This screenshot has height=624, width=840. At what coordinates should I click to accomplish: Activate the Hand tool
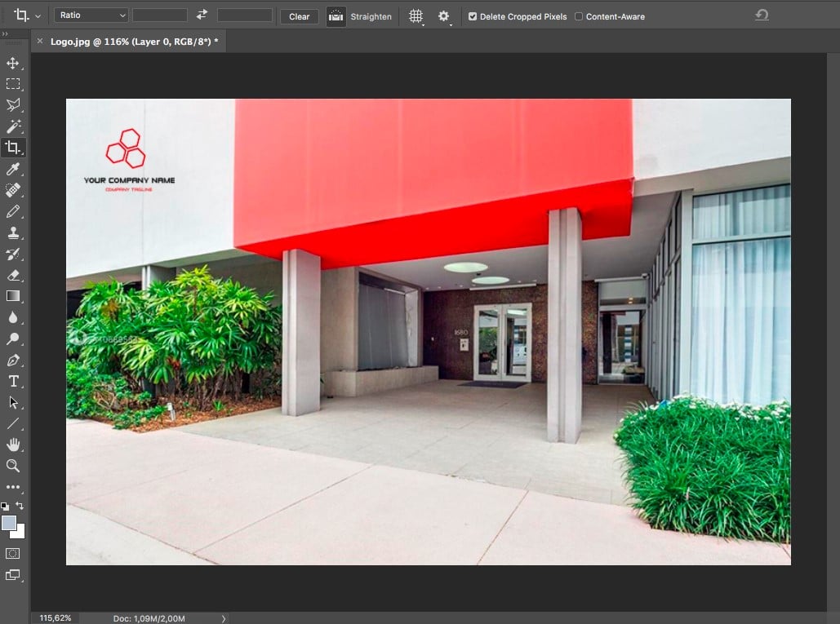pyautogui.click(x=13, y=445)
